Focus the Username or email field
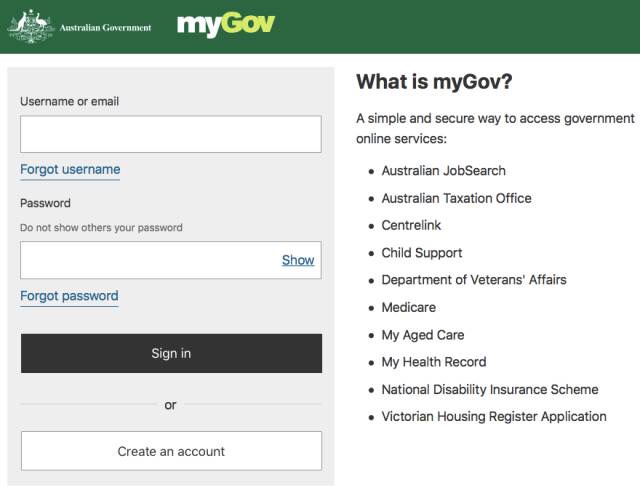The height and width of the screenshot is (493, 640). (x=171, y=134)
